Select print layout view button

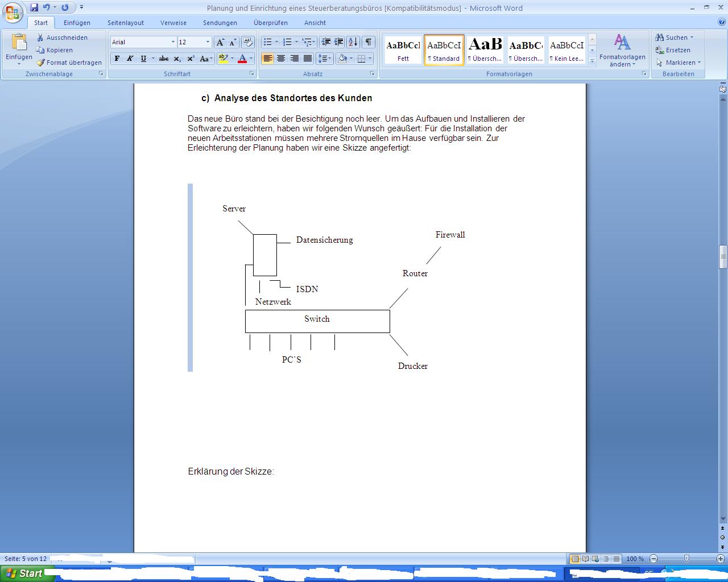[x=574, y=559]
